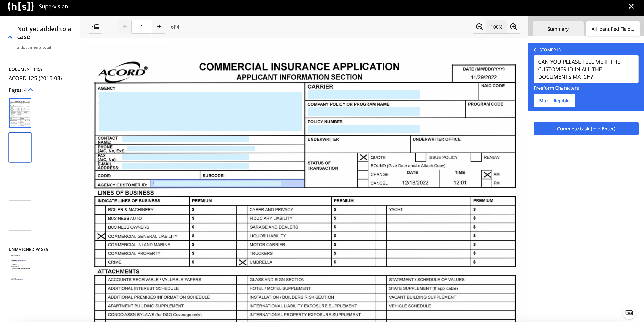Check the RENEW checkbox
This screenshot has width=644, height=322.
(476, 157)
